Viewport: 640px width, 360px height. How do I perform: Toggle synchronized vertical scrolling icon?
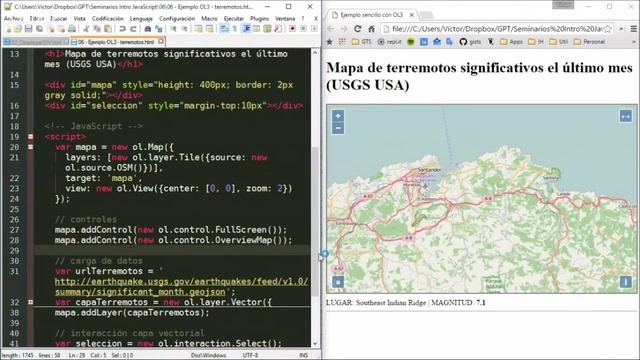(198, 29)
